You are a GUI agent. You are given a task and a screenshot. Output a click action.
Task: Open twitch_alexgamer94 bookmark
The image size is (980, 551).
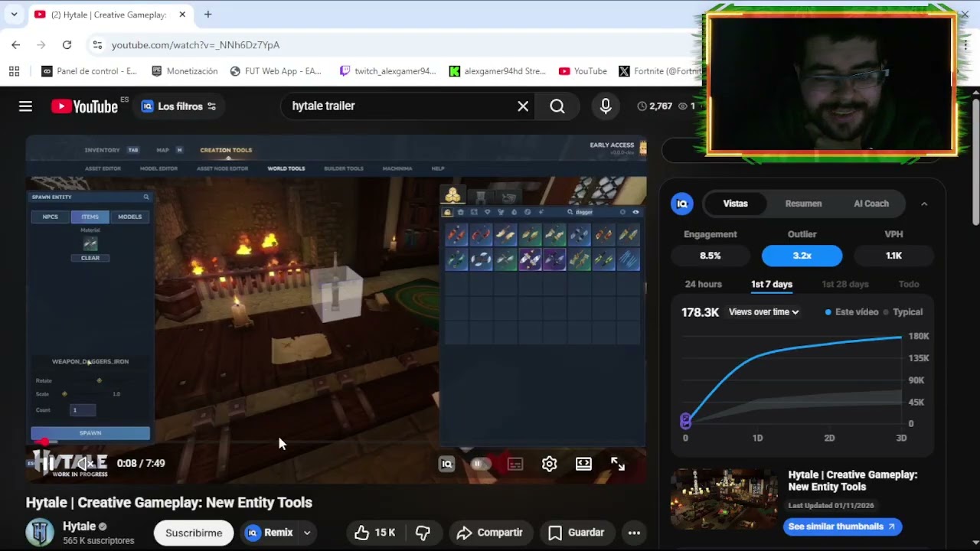[387, 71]
